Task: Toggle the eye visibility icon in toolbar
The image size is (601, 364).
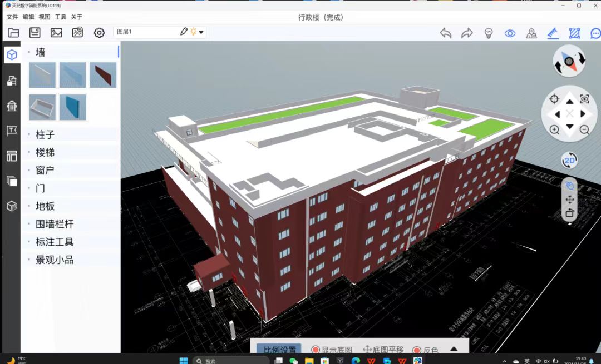Action: click(x=510, y=33)
